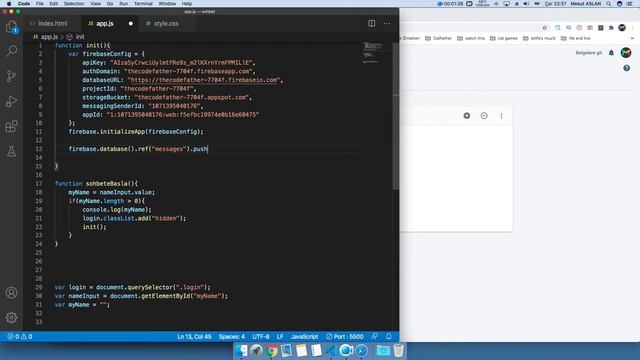
Task: Open the cat games bookmarks folder
Action: (x=504, y=38)
